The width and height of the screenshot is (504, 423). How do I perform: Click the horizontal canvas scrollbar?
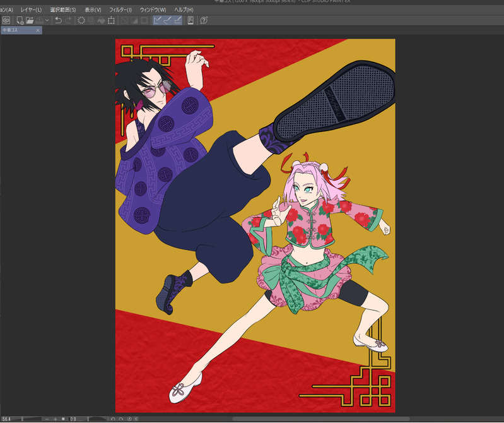[320, 419]
